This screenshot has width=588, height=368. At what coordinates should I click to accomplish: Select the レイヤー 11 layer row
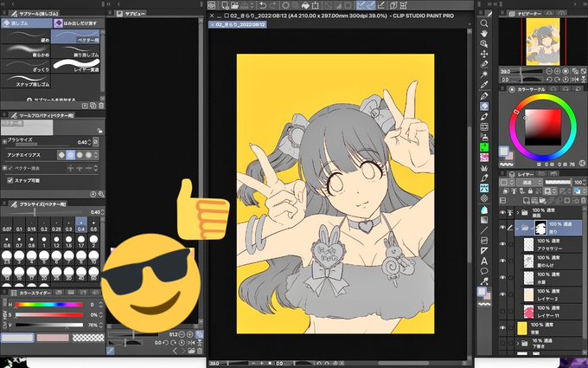tap(548, 312)
